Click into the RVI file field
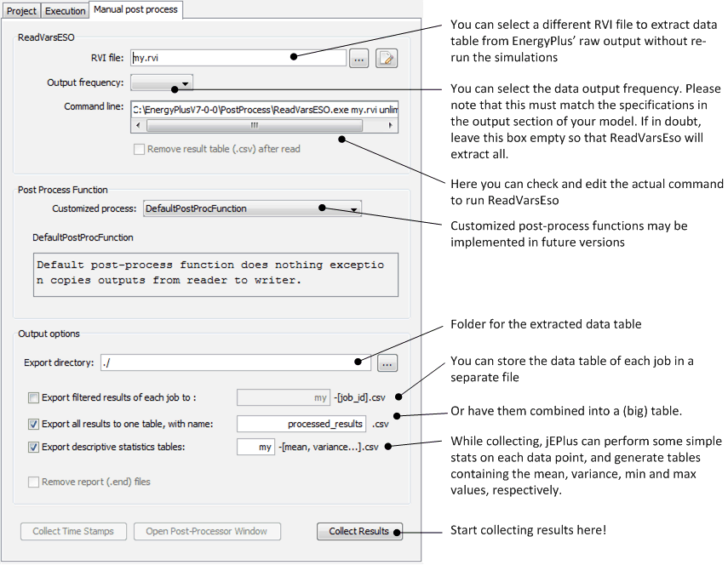 coord(238,58)
